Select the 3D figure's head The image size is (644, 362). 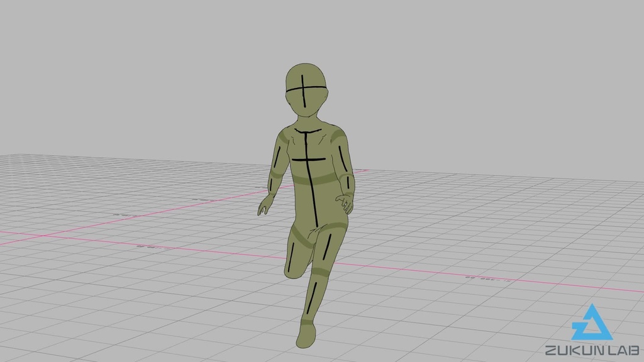[306, 91]
